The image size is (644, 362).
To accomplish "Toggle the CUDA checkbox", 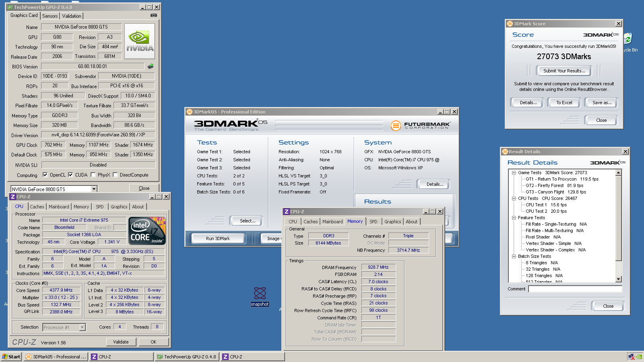I will pos(70,175).
